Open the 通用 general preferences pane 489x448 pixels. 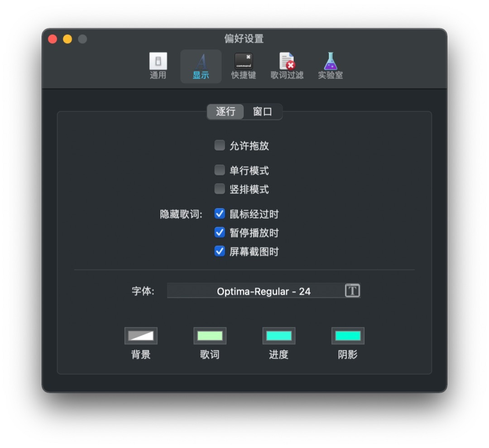(x=158, y=66)
